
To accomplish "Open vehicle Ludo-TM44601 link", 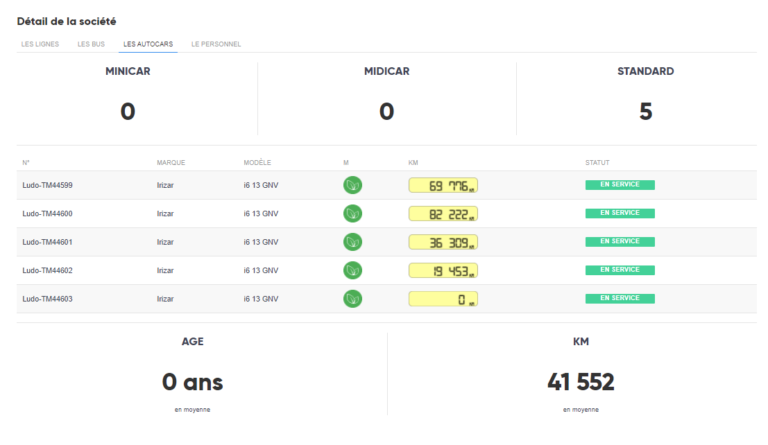I will (47, 242).
